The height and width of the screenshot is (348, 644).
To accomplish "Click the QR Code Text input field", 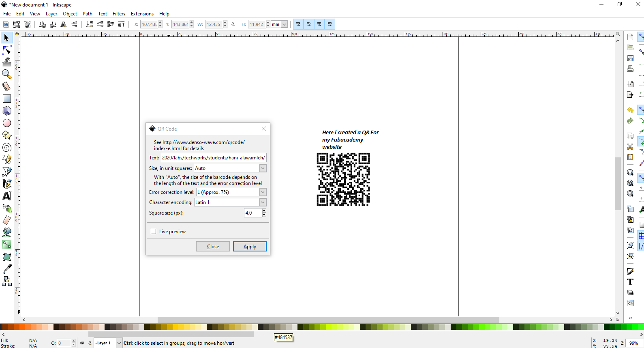I will 214,158.
